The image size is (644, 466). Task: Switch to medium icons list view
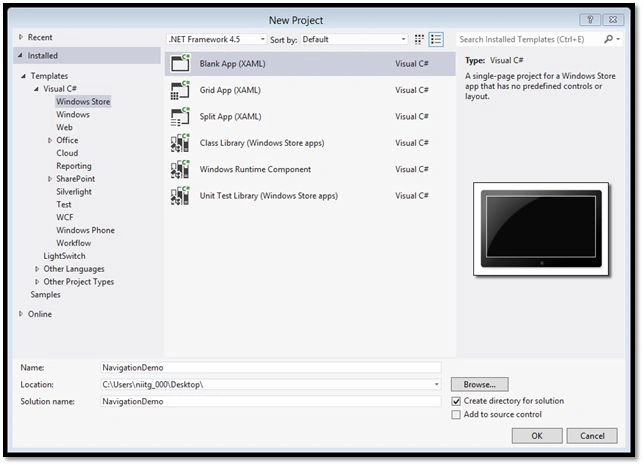(436, 39)
